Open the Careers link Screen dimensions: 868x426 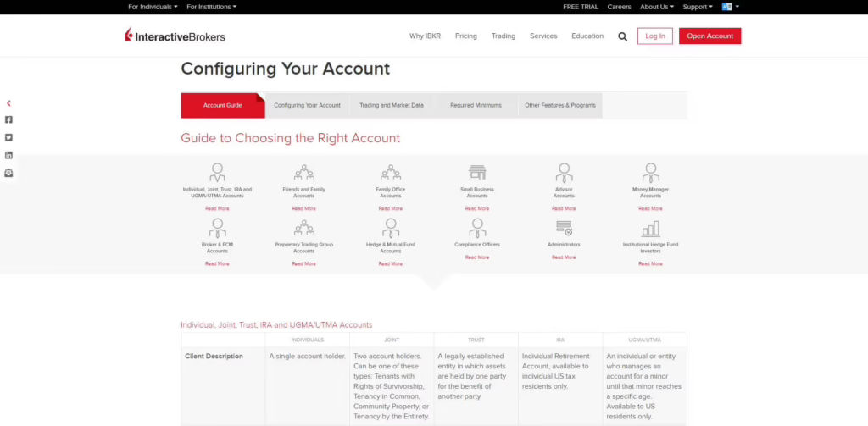619,7
